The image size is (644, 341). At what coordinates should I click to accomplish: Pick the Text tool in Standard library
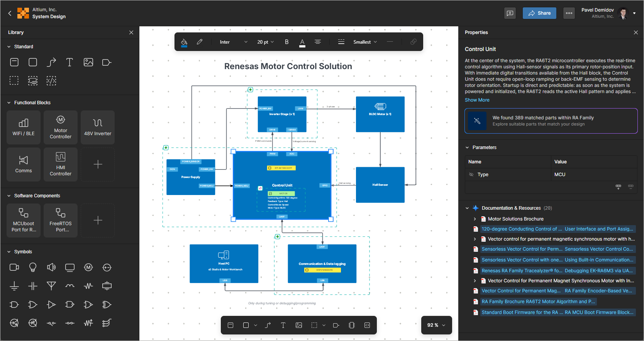[70, 62]
